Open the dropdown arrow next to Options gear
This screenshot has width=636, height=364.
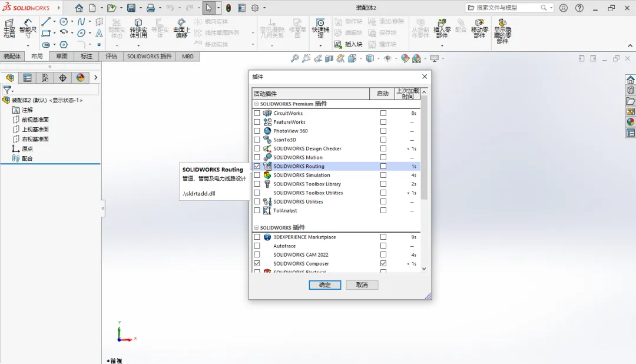[264, 8]
